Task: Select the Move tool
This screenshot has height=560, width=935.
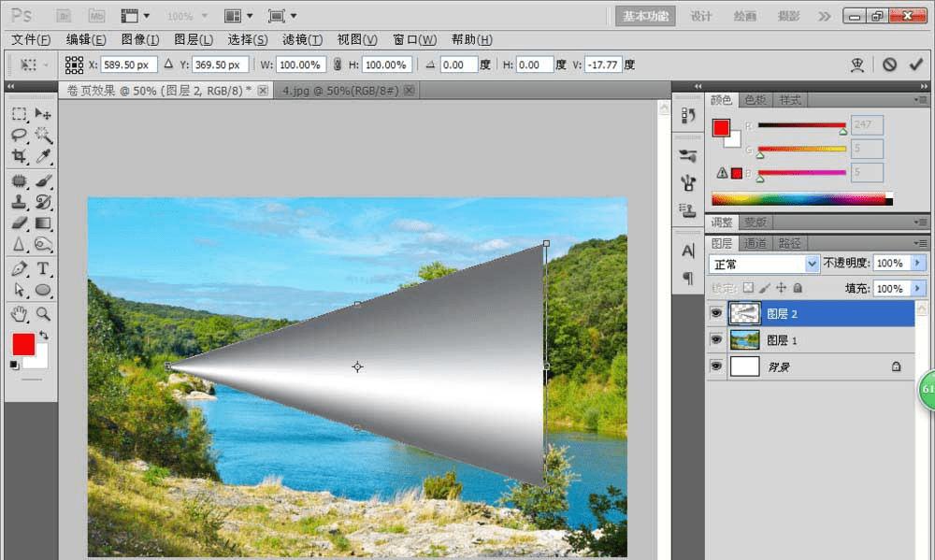Action: 43,113
